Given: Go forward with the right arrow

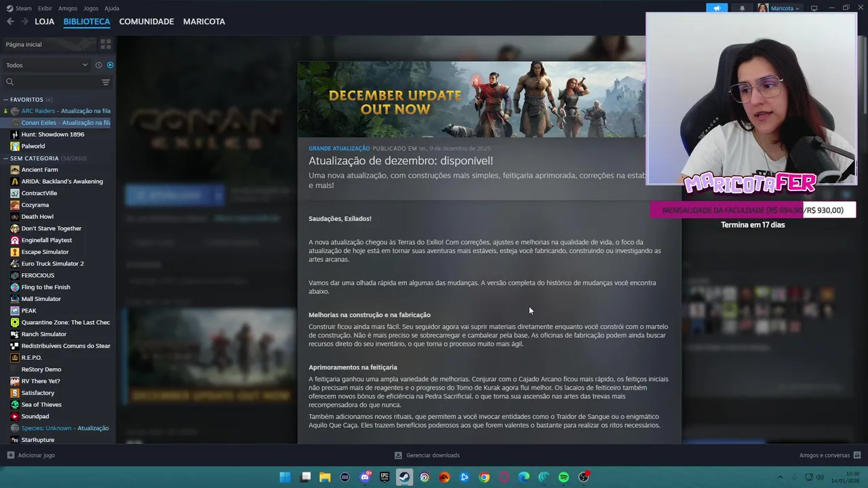Looking at the screenshot, I should click(24, 22).
